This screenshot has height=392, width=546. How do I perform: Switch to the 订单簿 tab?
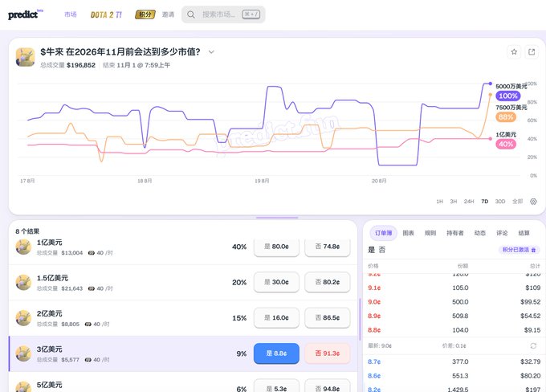pyautogui.click(x=383, y=233)
